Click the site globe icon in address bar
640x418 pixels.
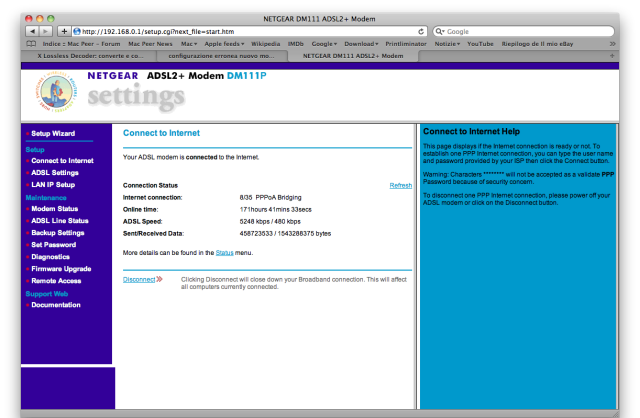(77, 31)
